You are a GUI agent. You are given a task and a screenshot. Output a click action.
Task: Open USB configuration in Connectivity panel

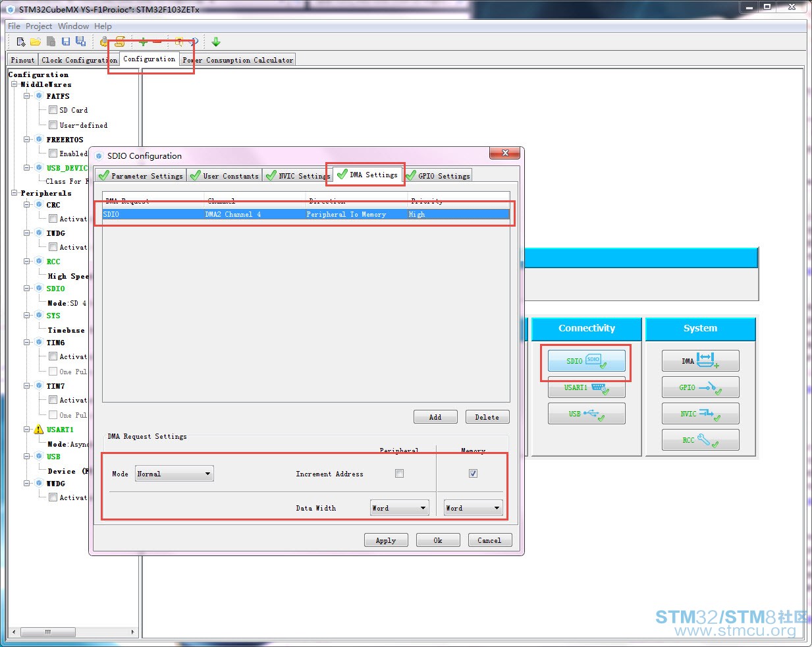pos(587,414)
